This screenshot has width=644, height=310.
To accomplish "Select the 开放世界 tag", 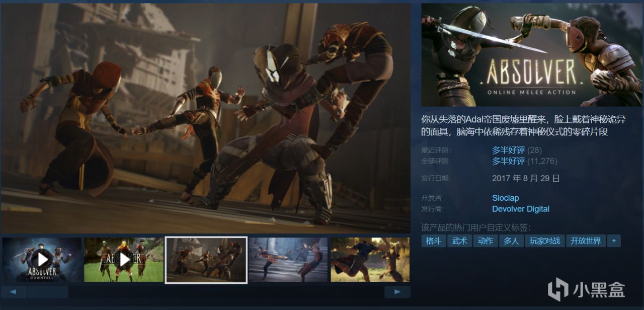I will click(x=586, y=241).
